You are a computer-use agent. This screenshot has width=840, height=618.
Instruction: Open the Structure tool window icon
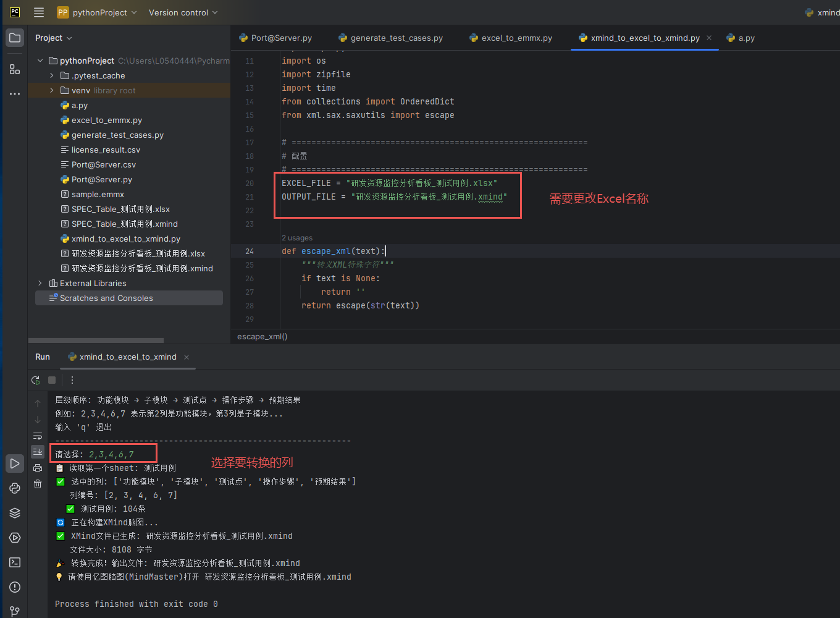click(15, 69)
